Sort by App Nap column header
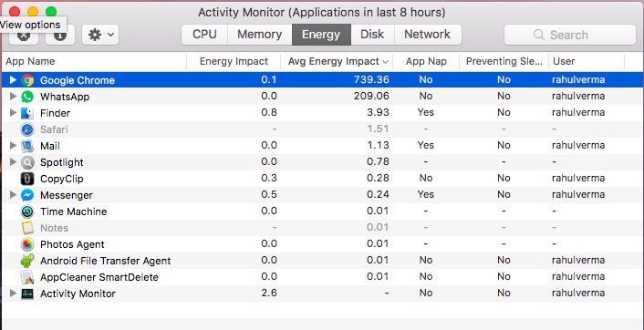Image resolution: width=644 pixels, height=330 pixels. point(426,62)
